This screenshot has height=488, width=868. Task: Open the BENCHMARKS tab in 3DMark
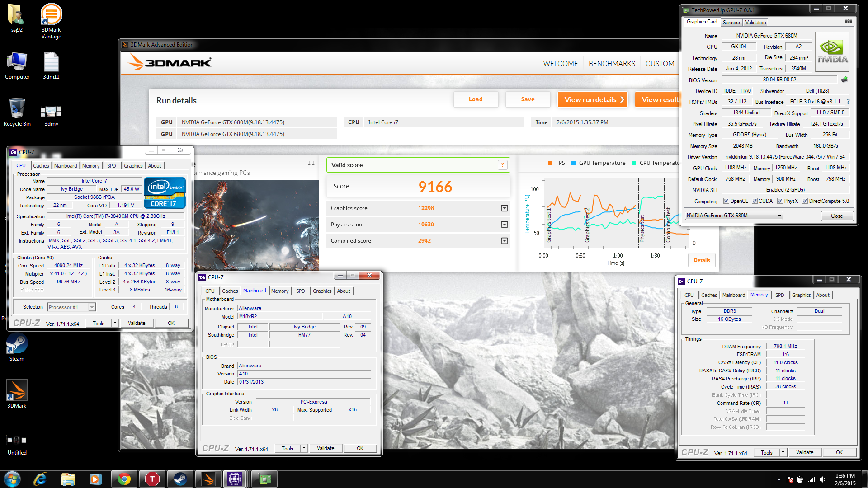(612, 64)
